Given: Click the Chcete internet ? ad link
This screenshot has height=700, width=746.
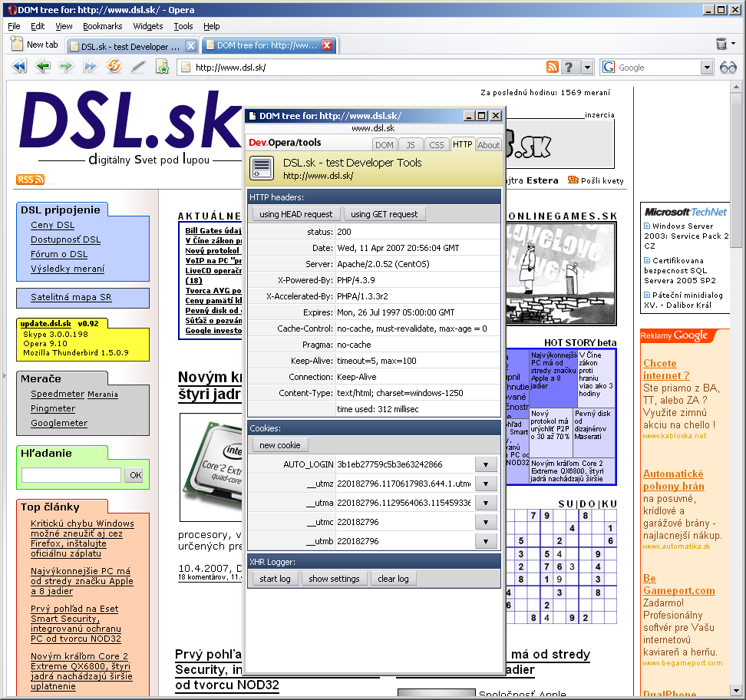Looking at the screenshot, I should [x=666, y=369].
